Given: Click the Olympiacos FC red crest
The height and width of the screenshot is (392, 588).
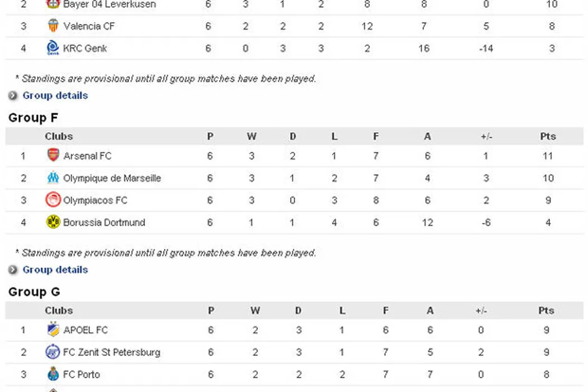Looking at the screenshot, I should point(53,200).
